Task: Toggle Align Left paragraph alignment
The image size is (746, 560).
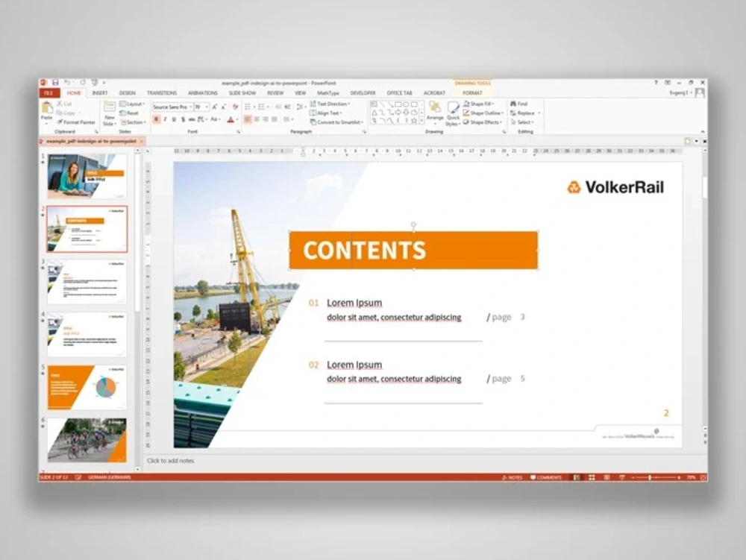Action: pos(248,119)
